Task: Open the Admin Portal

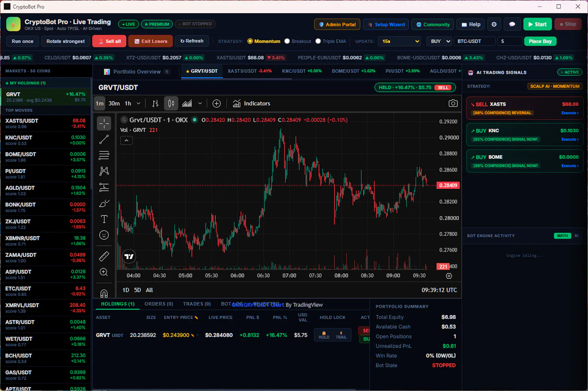Action: (x=337, y=24)
